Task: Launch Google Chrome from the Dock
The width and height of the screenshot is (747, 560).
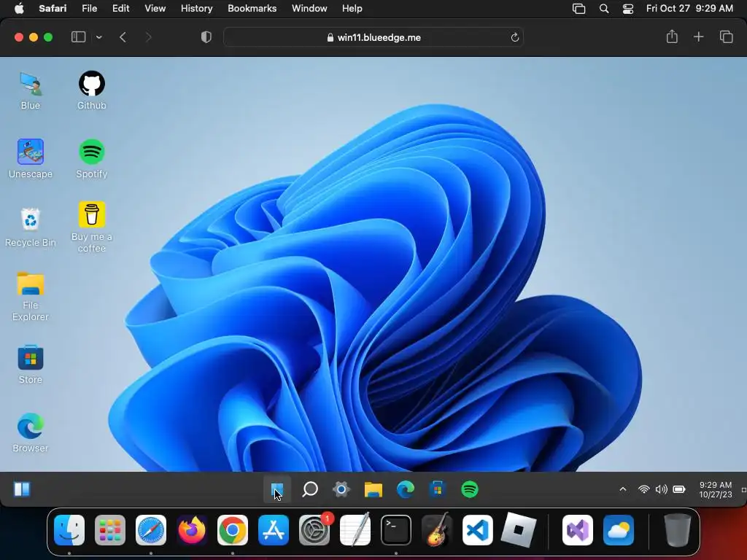Action: [233, 530]
